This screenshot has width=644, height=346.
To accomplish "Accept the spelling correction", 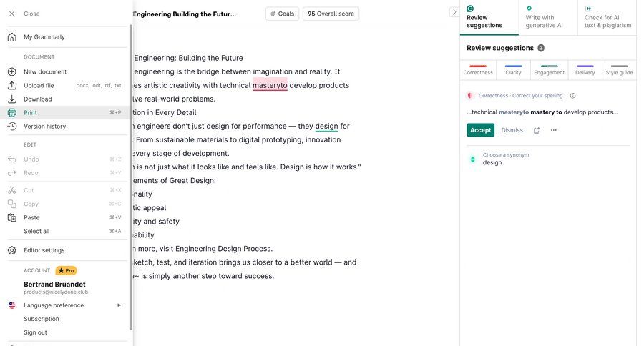I will coord(480,130).
